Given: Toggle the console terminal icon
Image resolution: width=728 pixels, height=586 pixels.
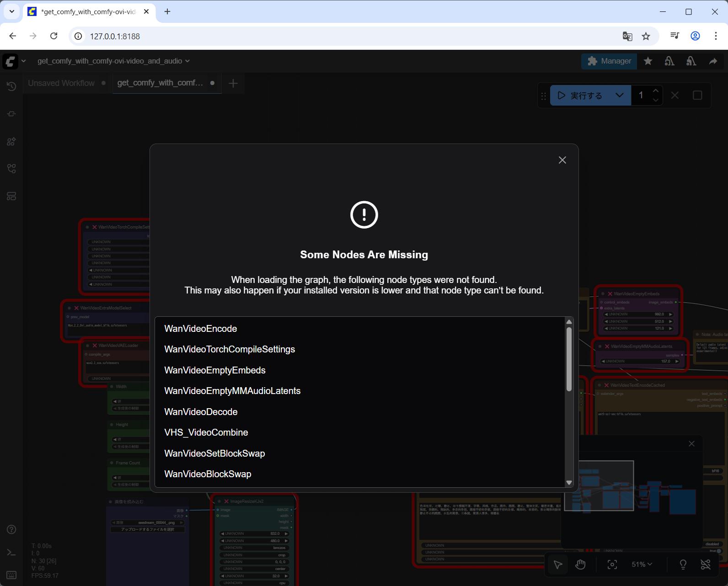Looking at the screenshot, I should coord(11,552).
